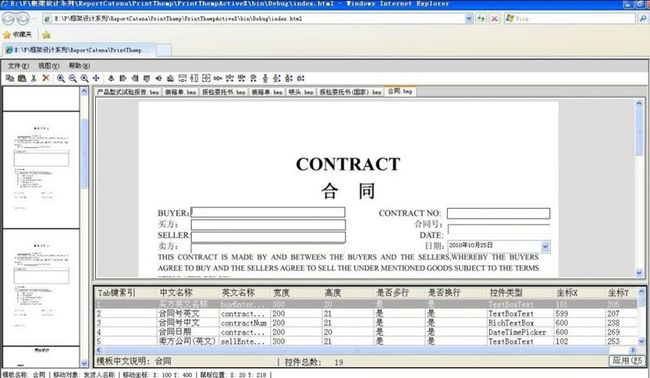Click the 是否多行 column header

pyautogui.click(x=399, y=293)
